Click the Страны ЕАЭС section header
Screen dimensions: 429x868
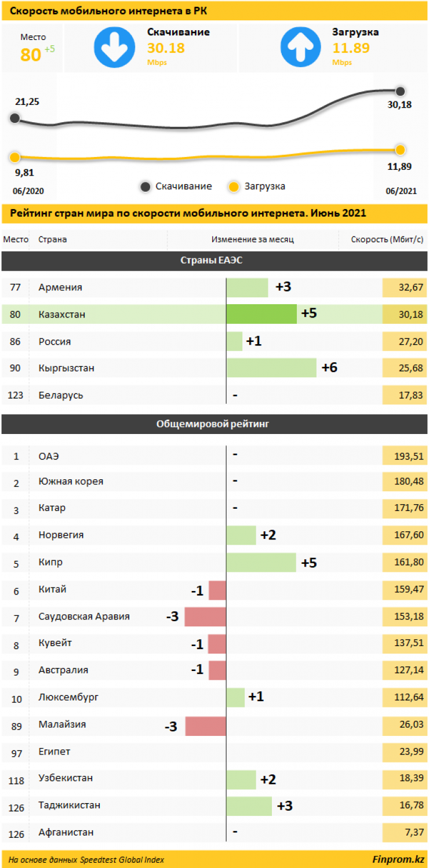click(214, 261)
